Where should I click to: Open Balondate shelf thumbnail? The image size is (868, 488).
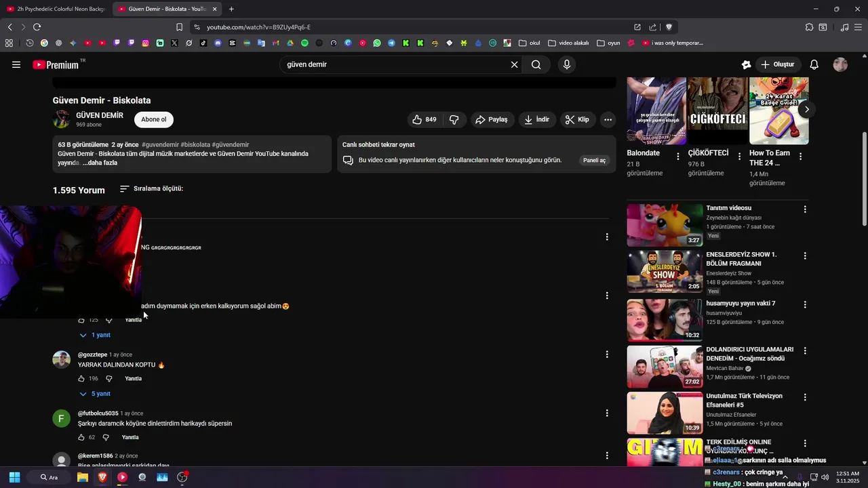(656, 110)
